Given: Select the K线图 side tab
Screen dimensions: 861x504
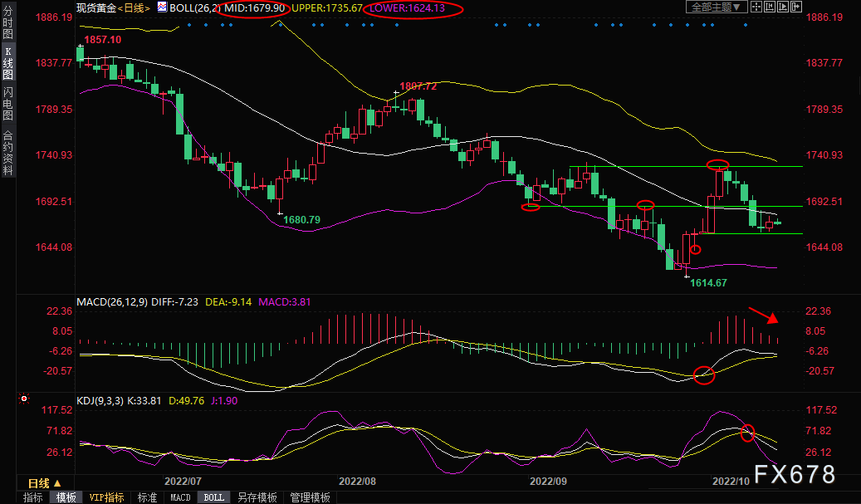Looking at the screenshot, I should pyautogui.click(x=7, y=64).
